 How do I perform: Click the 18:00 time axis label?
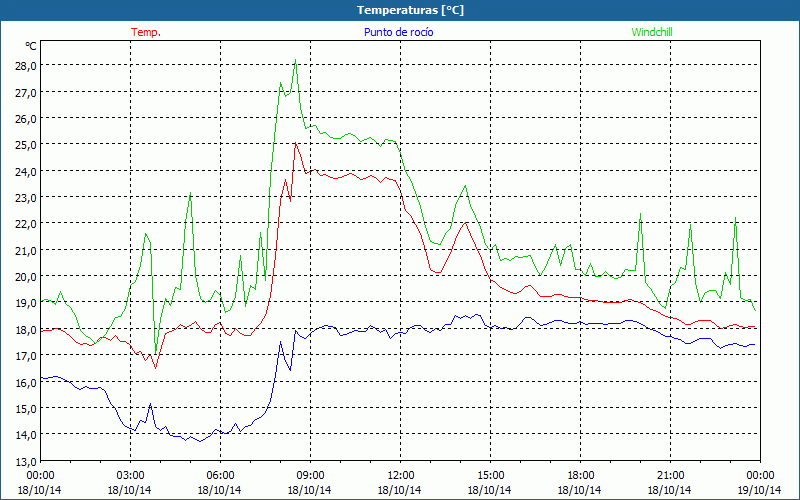(x=580, y=476)
